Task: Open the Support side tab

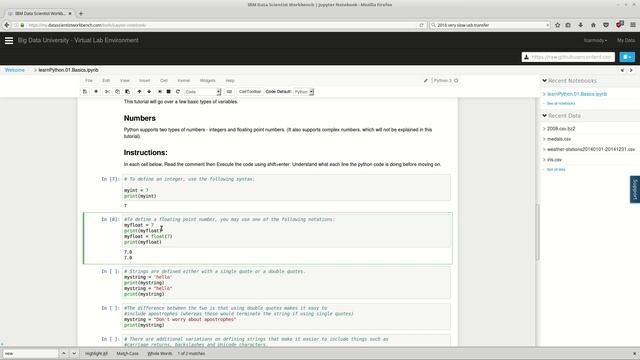Action: (635, 189)
